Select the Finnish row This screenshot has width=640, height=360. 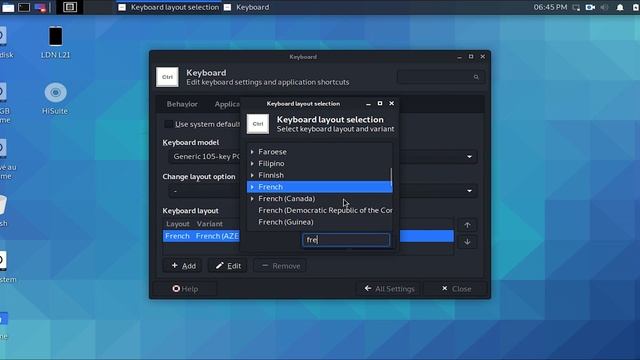[x=320, y=175]
